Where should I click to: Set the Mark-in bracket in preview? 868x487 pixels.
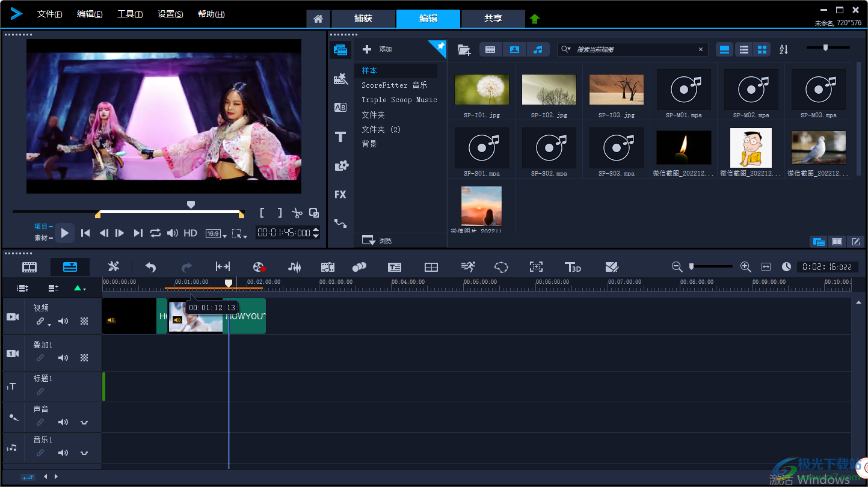pos(262,213)
